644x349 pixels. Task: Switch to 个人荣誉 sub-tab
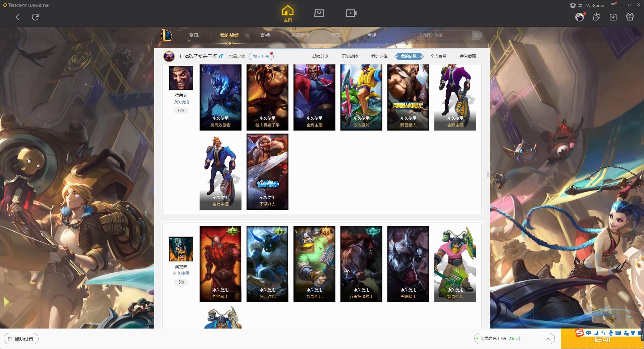[x=438, y=56]
